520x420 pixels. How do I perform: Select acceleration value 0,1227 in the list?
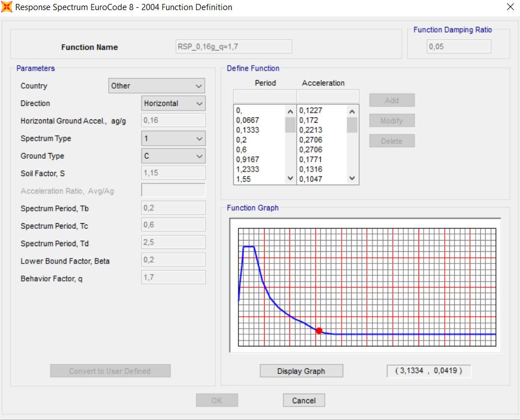tap(311, 110)
